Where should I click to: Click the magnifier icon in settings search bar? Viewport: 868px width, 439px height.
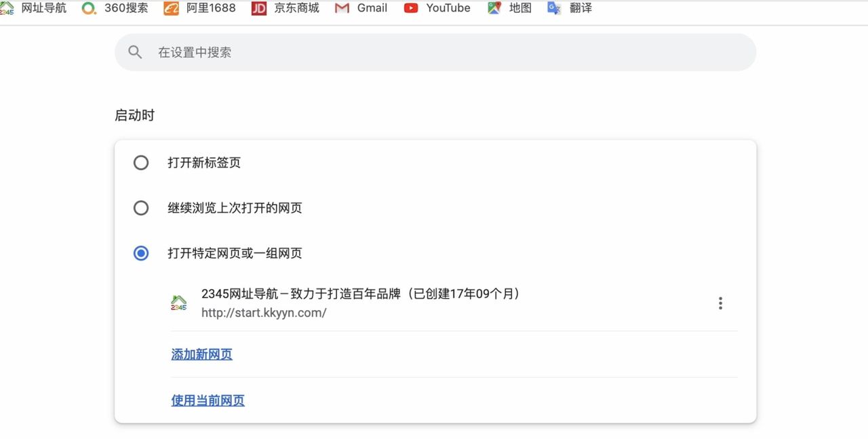pyautogui.click(x=135, y=52)
